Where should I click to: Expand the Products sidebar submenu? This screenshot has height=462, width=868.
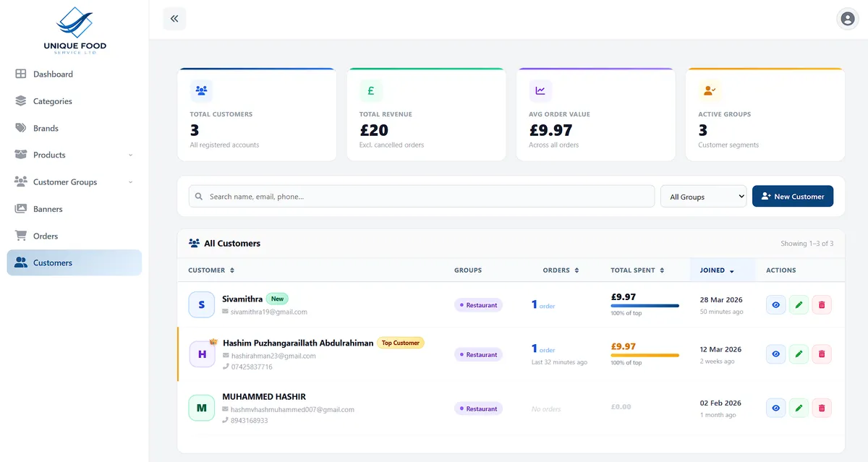point(131,155)
